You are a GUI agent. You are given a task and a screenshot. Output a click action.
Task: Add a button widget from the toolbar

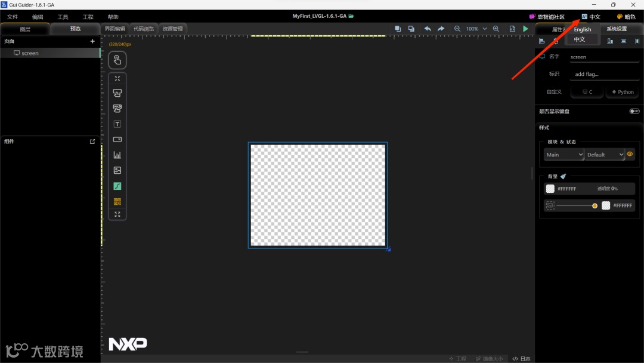click(117, 93)
